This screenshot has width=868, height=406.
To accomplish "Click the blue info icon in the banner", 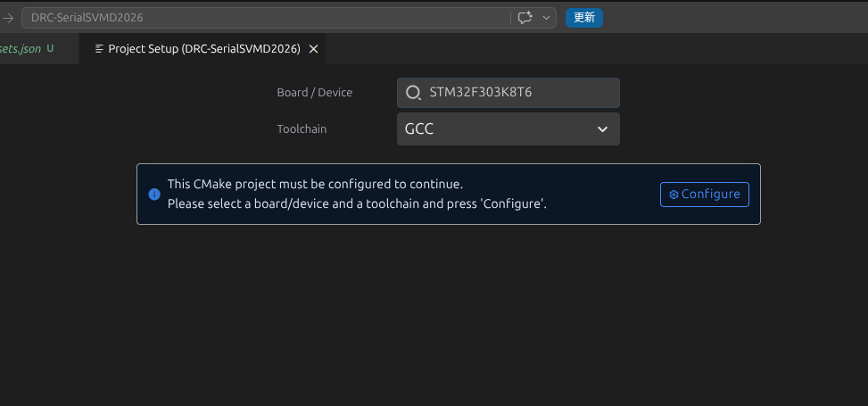I will point(154,195).
